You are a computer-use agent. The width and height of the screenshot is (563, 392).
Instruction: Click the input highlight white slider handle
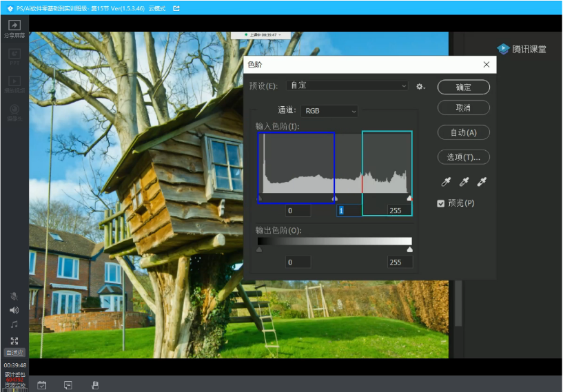[x=410, y=198]
